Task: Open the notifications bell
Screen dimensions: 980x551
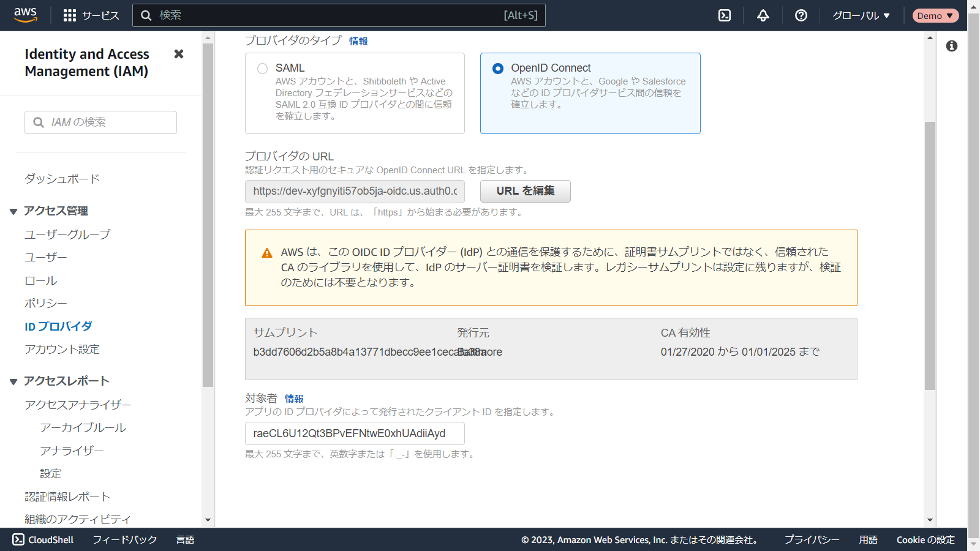Action: click(763, 15)
